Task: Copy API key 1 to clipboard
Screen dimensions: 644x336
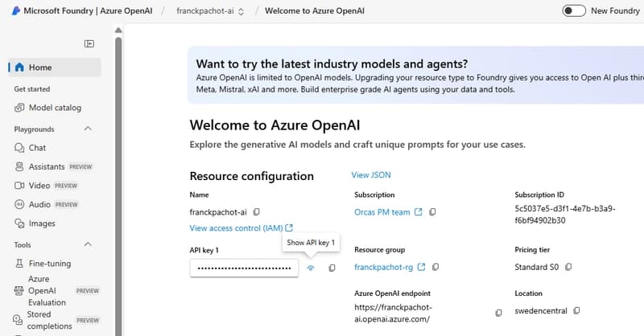Action: click(x=332, y=268)
